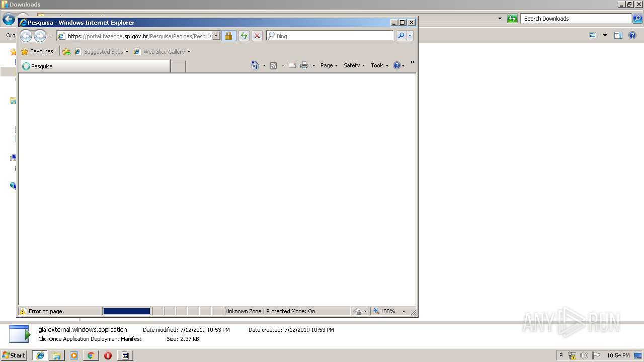The height and width of the screenshot is (362, 644).
Task: Open the network tray icon
Action: click(x=572, y=355)
